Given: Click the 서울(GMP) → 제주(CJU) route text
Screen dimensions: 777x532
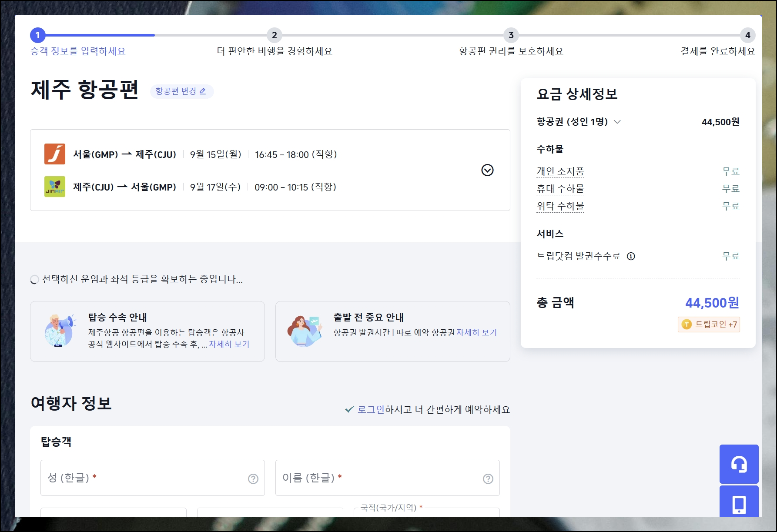Looking at the screenshot, I should (124, 154).
